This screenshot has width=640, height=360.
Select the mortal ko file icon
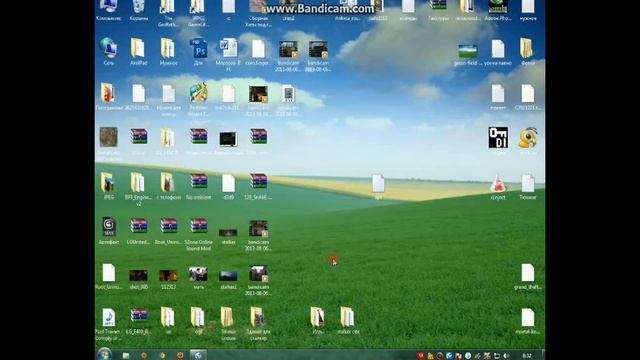click(528, 318)
